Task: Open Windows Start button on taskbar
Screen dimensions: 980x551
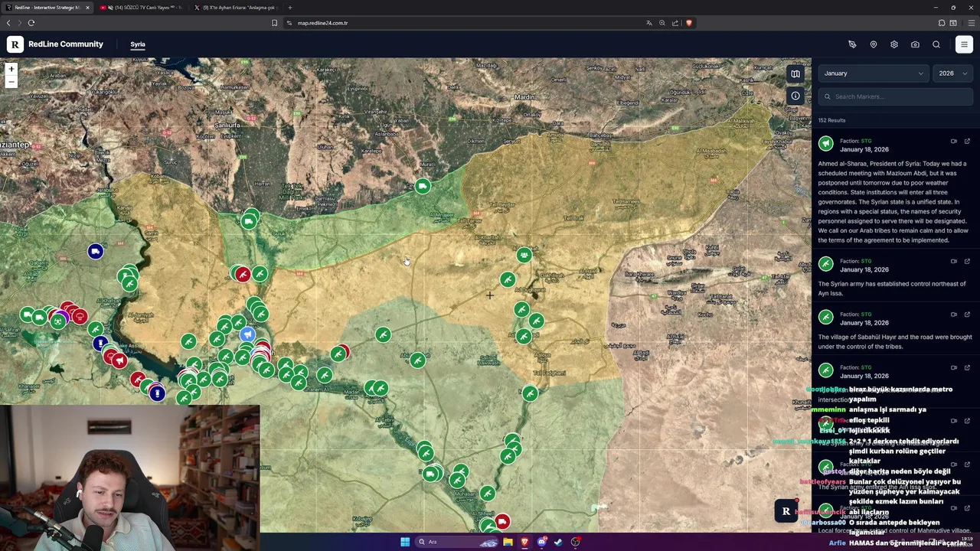Action: 405,542
